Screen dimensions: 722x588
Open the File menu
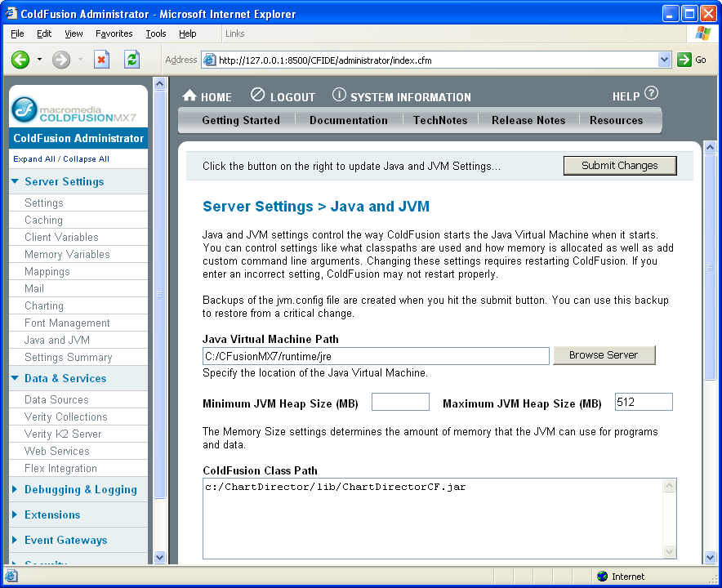tap(17, 33)
